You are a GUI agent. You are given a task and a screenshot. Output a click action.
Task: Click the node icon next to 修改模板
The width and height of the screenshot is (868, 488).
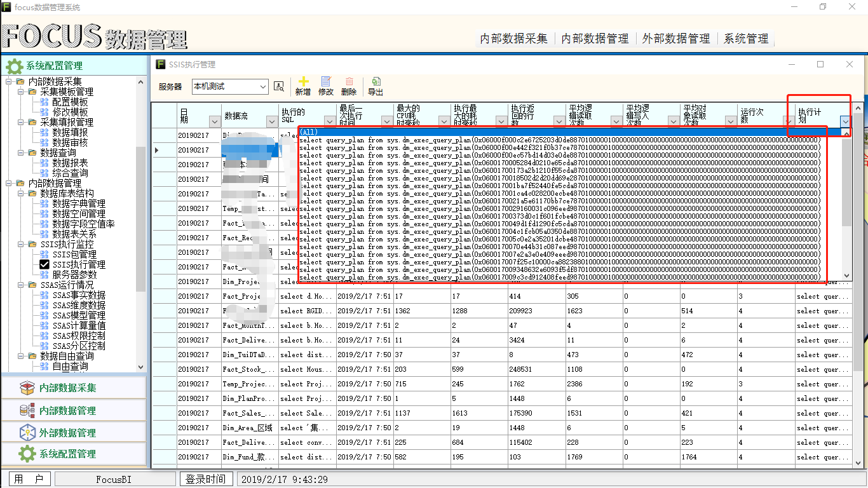[44, 112]
